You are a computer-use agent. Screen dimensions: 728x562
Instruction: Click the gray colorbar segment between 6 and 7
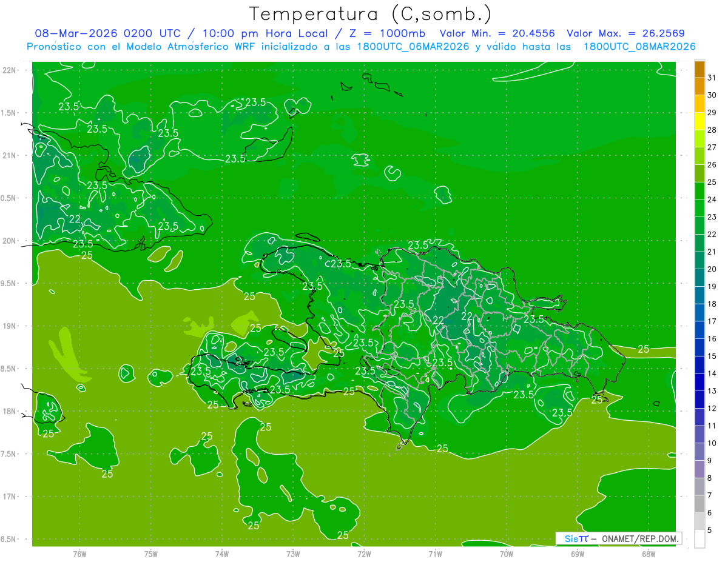(699, 504)
